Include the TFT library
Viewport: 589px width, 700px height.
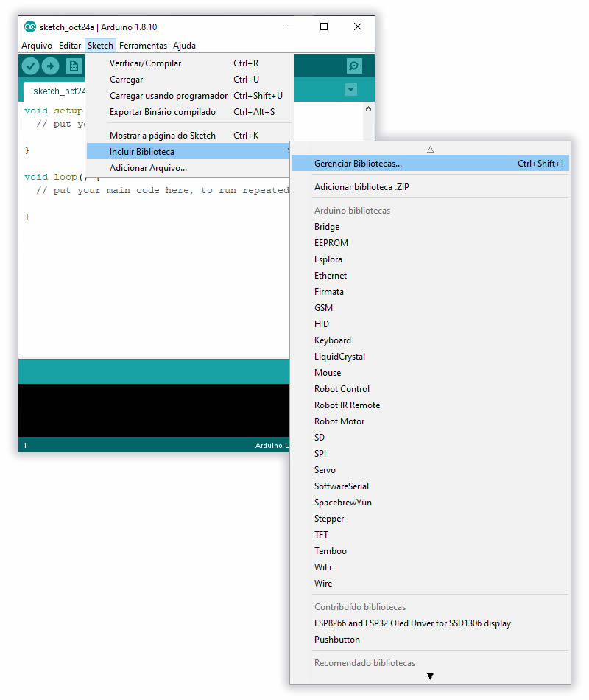[430, 535]
